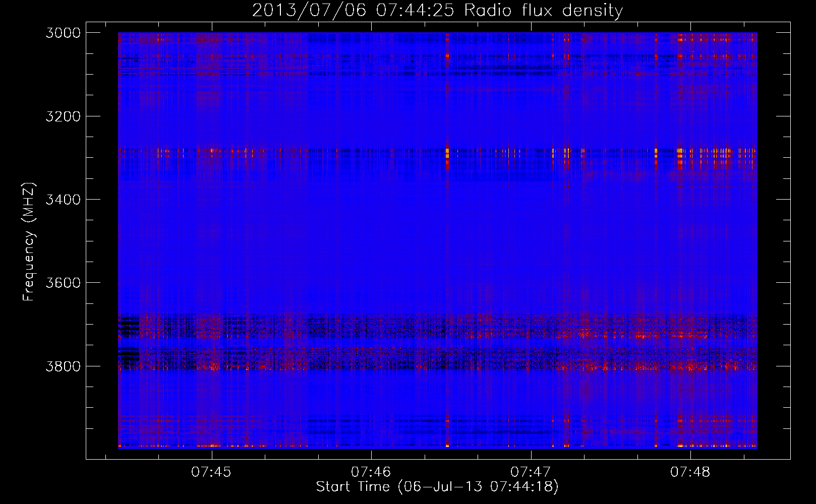Select the 3600 frequency tick label
Screen dimensions: 816x504
[x=63, y=283]
